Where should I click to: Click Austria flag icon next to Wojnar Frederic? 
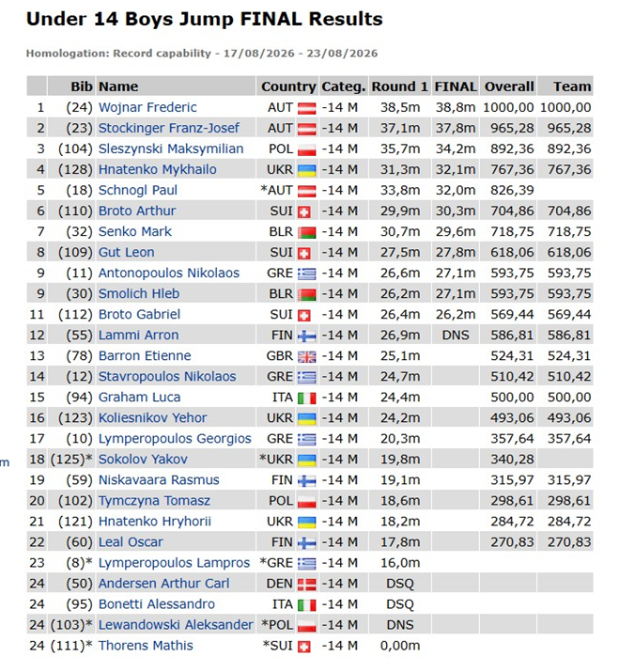tap(306, 108)
